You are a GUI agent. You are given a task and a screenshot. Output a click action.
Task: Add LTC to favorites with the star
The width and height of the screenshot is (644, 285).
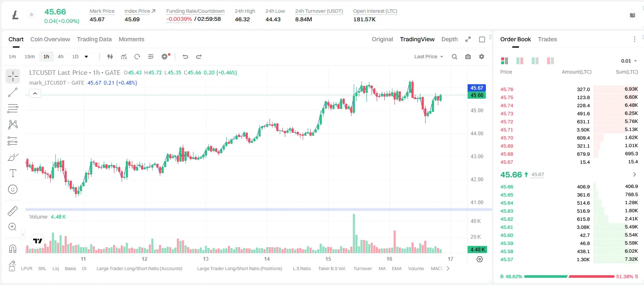click(x=31, y=15)
